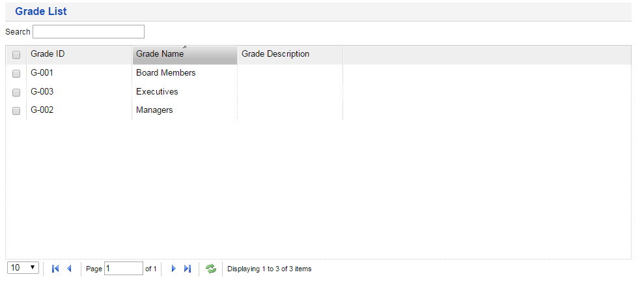This screenshot has height=283, width=644.
Task: Tick the checkbox for G-002
Action: 16,111
